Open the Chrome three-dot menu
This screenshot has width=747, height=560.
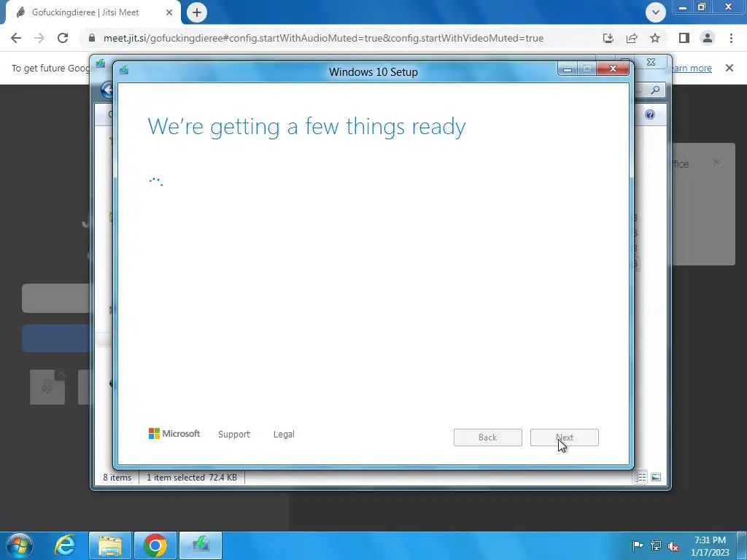coord(731,38)
